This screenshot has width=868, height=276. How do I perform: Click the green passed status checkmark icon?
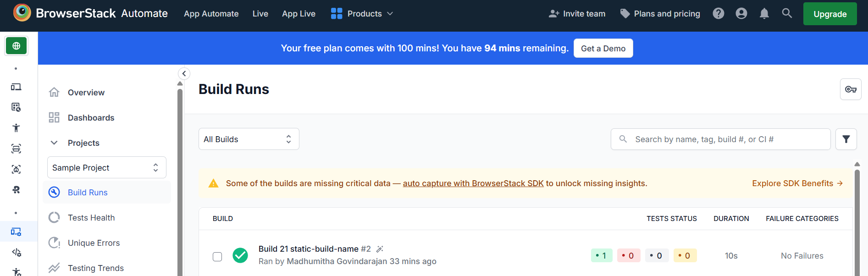pyautogui.click(x=240, y=255)
